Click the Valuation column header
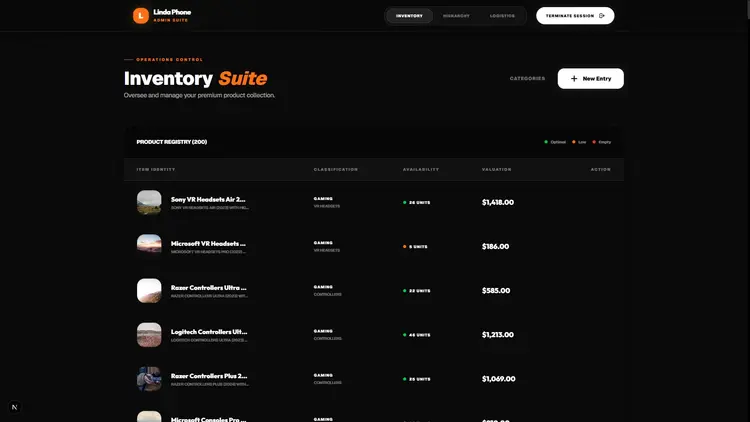Image resolution: width=750 pixels, height=422 pixels. [496, 169]
